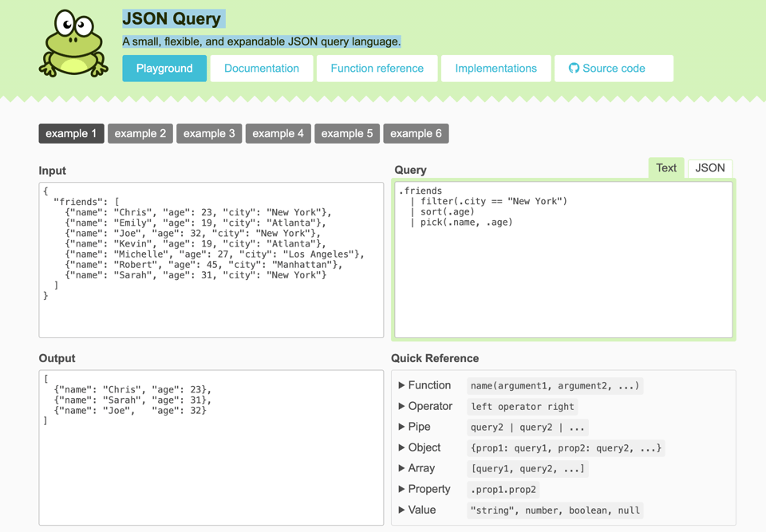
Task: Switch to the Text query tab
Action: click(666, 167)
